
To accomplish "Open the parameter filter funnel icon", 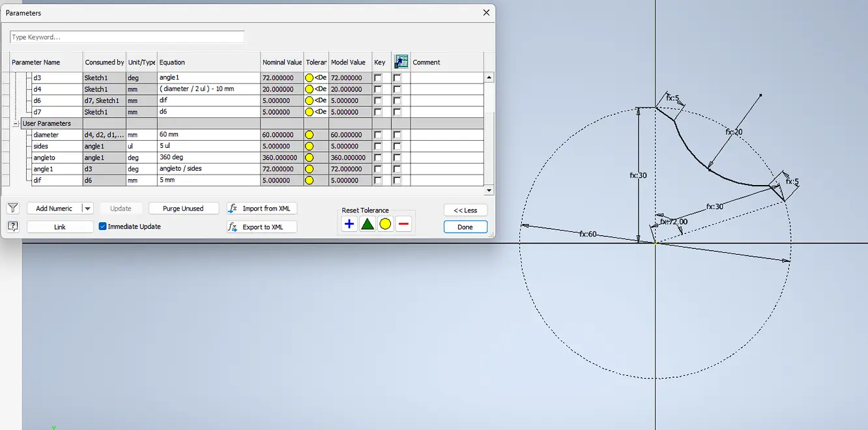I will click(x=13, y=208).
